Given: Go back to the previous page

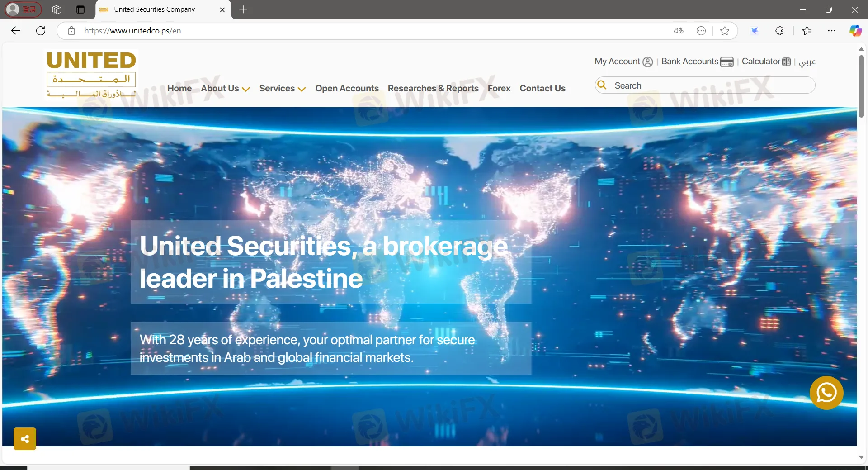Looking at the screenshot, I should pyautogui.click(x=16, y=31).
